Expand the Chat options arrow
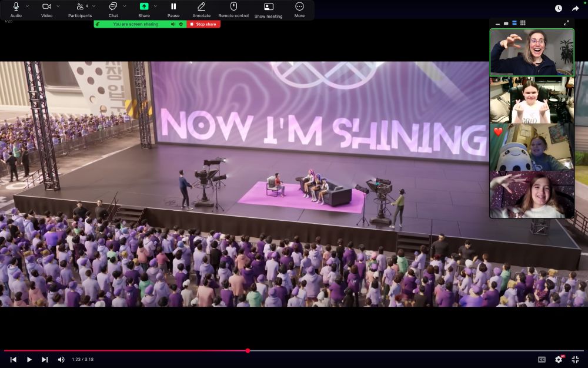 click(x=125, y=6)
